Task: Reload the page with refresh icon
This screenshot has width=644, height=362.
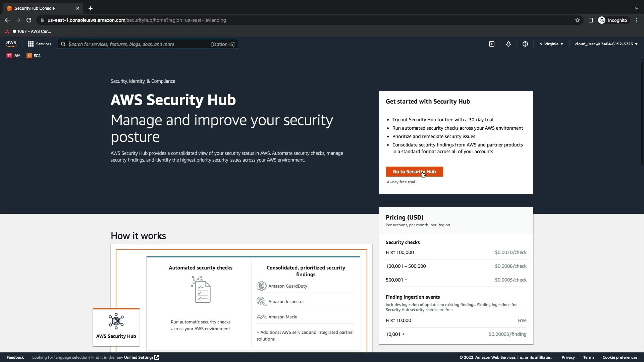Action: [29, 20]
